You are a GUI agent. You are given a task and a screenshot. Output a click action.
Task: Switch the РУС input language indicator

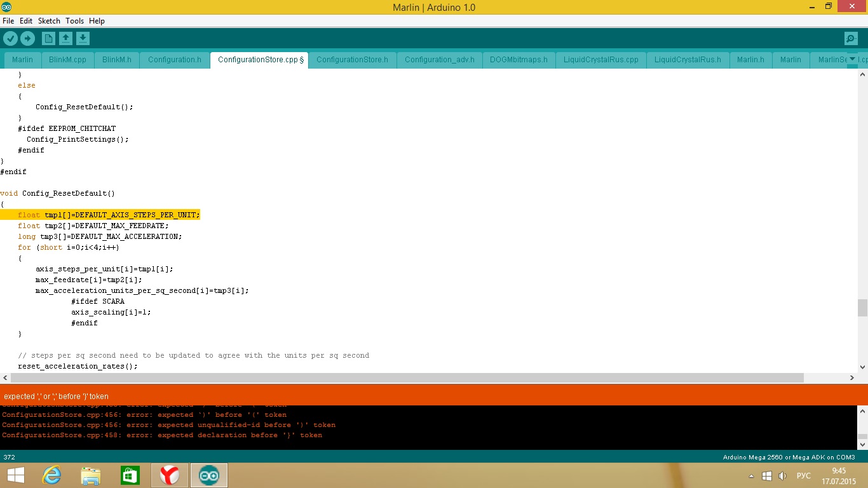click(x=803, y=476)
